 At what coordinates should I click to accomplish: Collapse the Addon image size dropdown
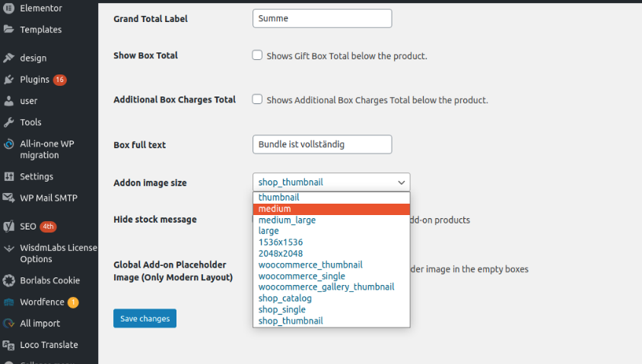click(331, 182)
